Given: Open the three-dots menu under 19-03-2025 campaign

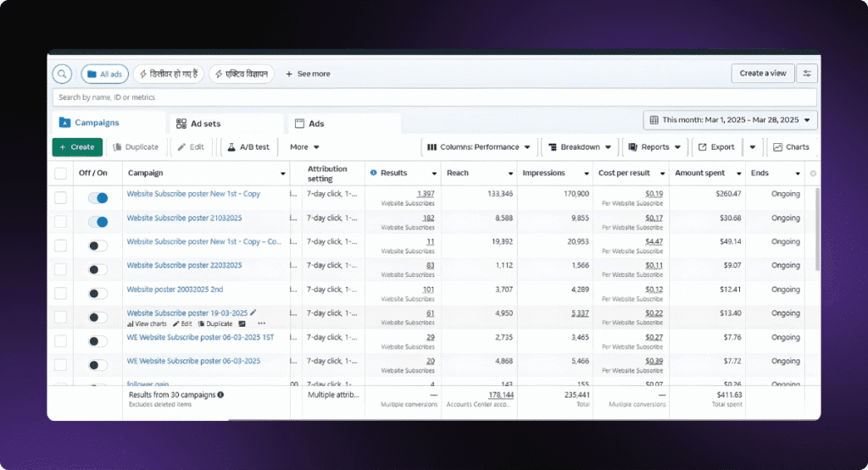Looking at the screenshot, I should [261, 323].
